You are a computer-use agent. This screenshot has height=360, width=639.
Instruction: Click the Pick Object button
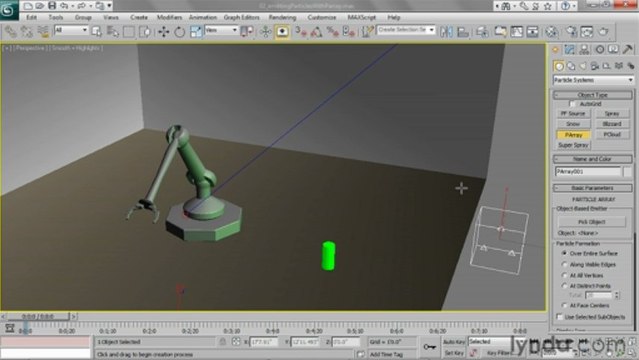(592, 222)
